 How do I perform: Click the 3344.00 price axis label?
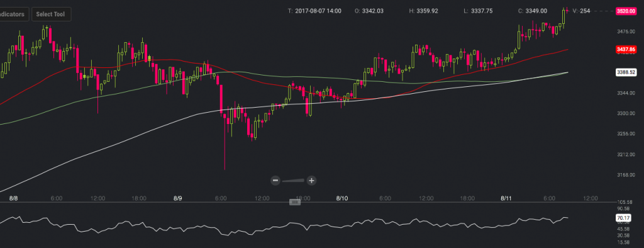pos(626,93)
